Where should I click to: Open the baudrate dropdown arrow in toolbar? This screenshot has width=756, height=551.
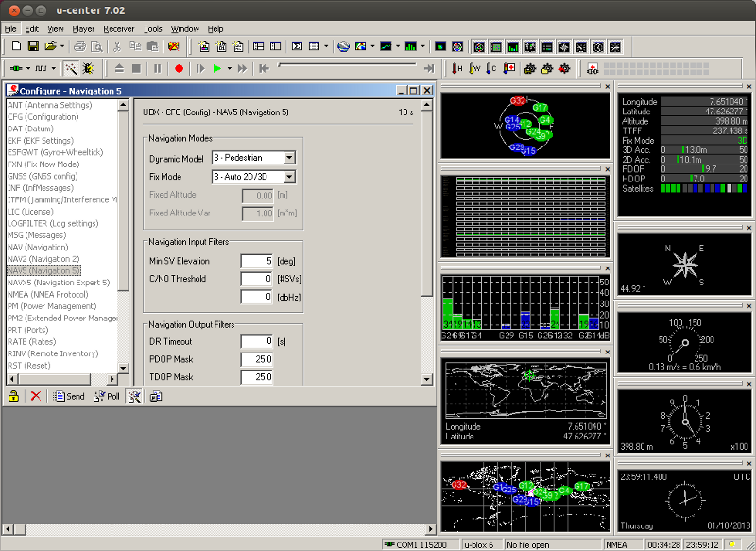[x=54, y=69]
